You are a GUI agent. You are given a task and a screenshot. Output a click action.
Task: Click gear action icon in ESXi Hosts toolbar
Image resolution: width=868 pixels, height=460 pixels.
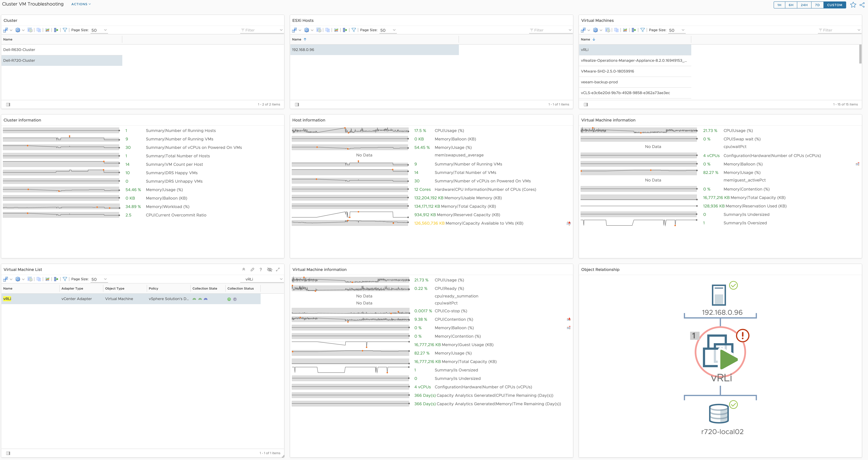(x=307, y=30)
